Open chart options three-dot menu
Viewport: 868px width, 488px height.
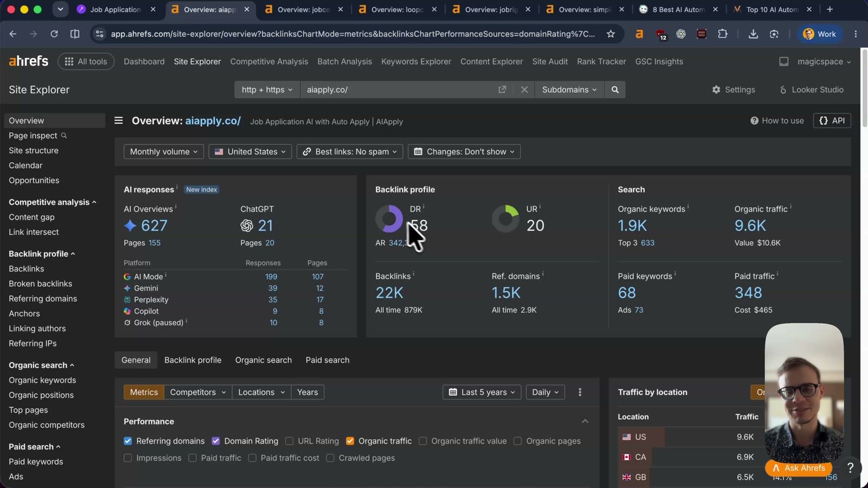click(580, 392)
